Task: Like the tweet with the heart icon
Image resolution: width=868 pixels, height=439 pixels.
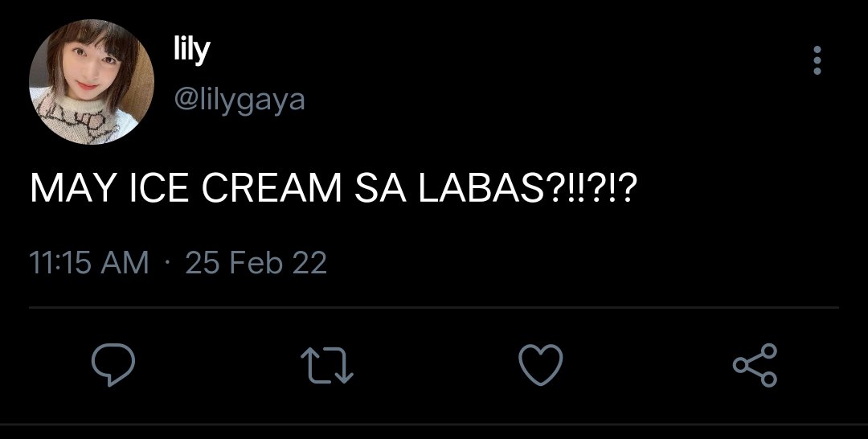Action: click(540, 364)
